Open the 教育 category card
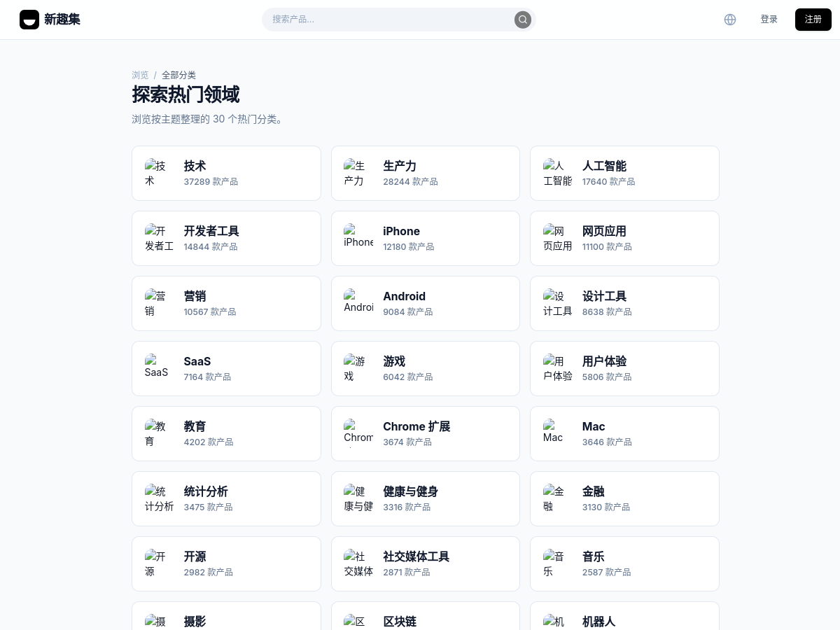 pos(226,433)
